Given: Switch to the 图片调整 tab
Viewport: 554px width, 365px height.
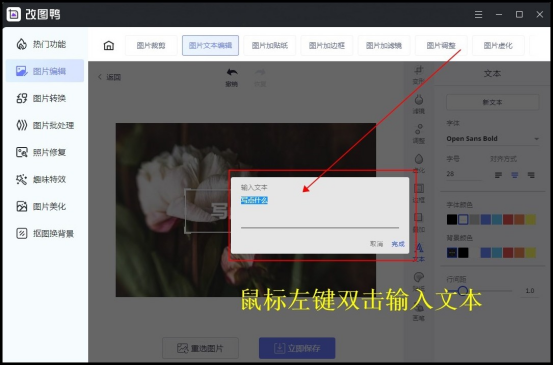Looking at the screenshot, I should point(441,45).
